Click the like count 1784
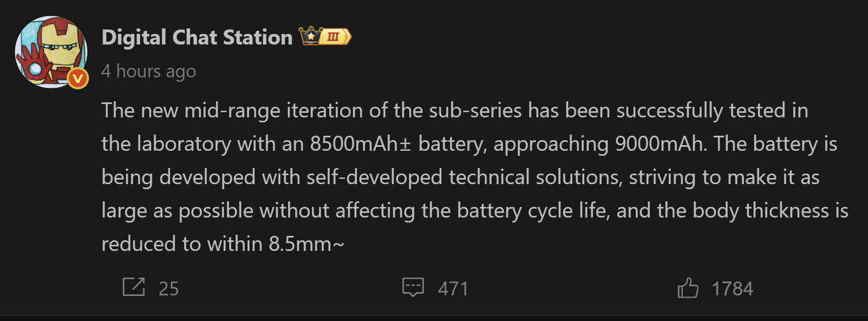Image resolution: width=868 pixels, height=321 pixels. point(732,289)
